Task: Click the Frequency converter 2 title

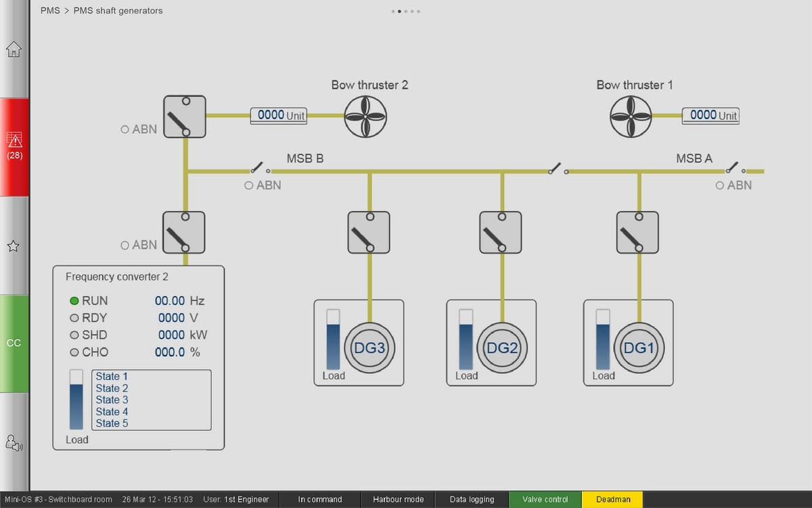Action: (117, 276)
